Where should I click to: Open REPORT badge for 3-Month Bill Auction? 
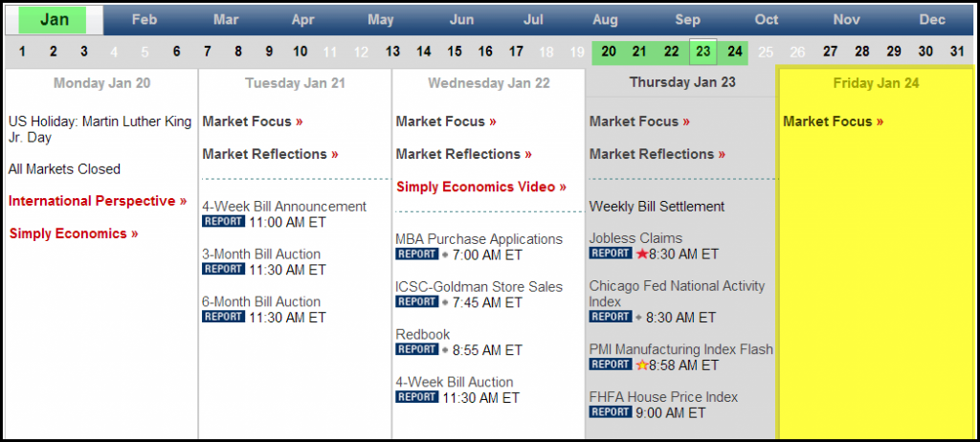(x=223, y=270)
